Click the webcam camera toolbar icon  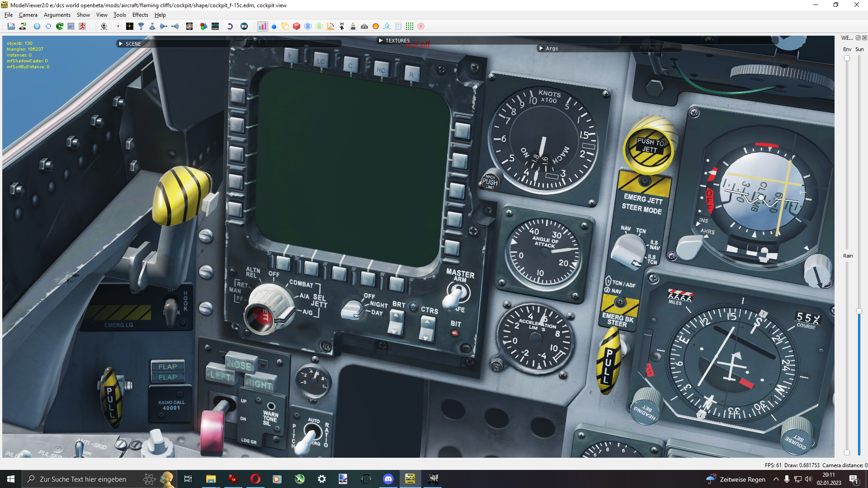click(x=104, y=26)
